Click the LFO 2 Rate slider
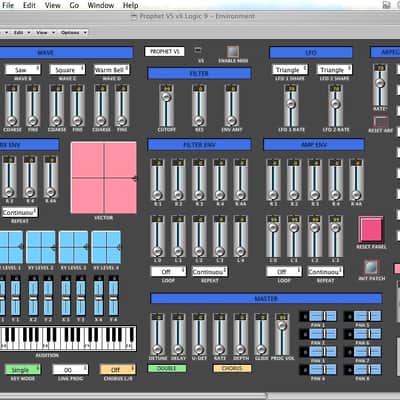The height and width of the screenshot is (400, 400). [x=335, y=105]
